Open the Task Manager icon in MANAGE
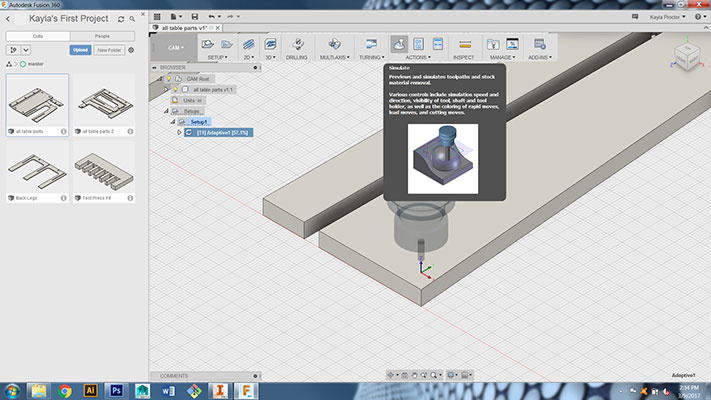This screenshot has height=400, width=711. point(512,44)
